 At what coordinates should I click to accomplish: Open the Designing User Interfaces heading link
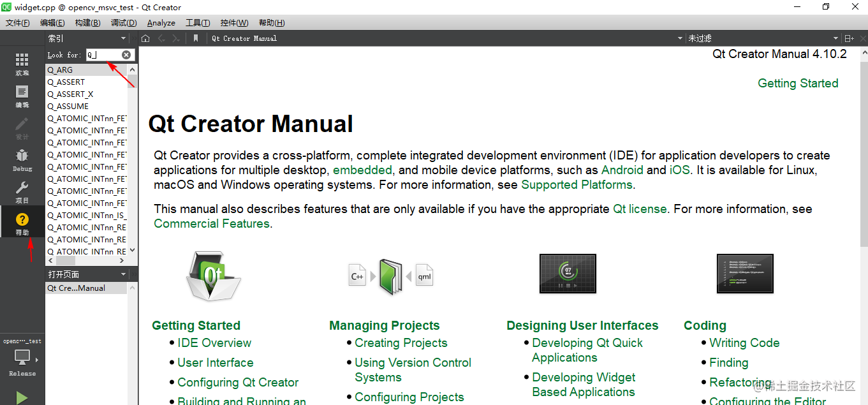582,325
